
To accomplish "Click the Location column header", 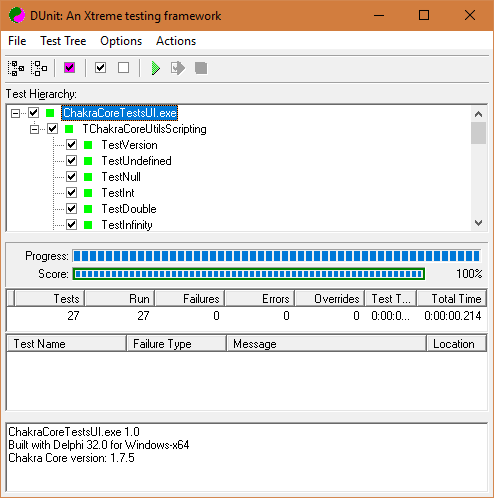I will [x=456, y=344].
